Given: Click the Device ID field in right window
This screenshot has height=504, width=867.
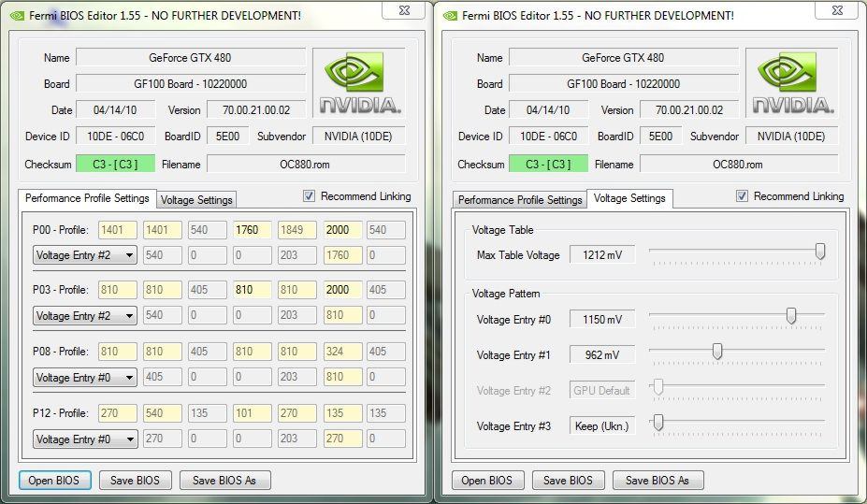Looking at the screenshot, I should [548, 137].
